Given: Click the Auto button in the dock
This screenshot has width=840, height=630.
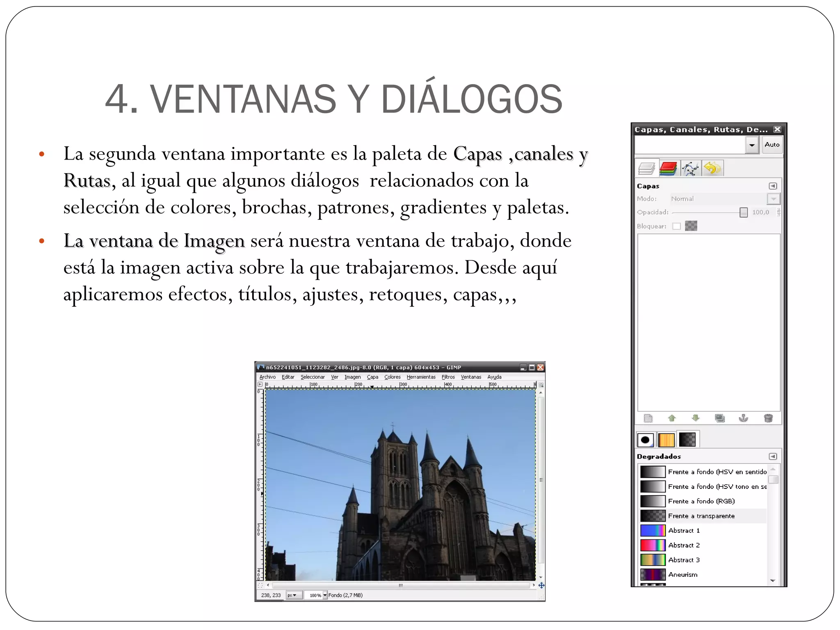Looking at the screenshot, I should [x=772, y=145].
